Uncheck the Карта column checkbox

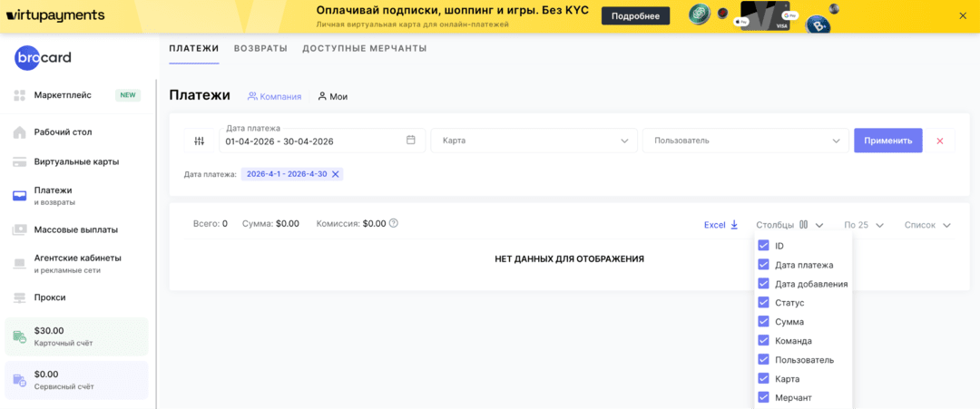pos(763,378)
